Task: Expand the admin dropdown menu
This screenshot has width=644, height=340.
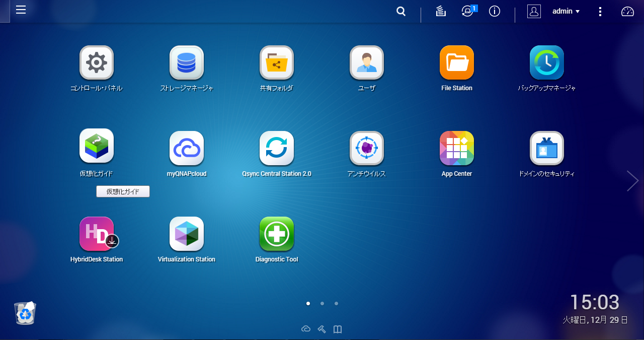Action: [x=566, y=11]
